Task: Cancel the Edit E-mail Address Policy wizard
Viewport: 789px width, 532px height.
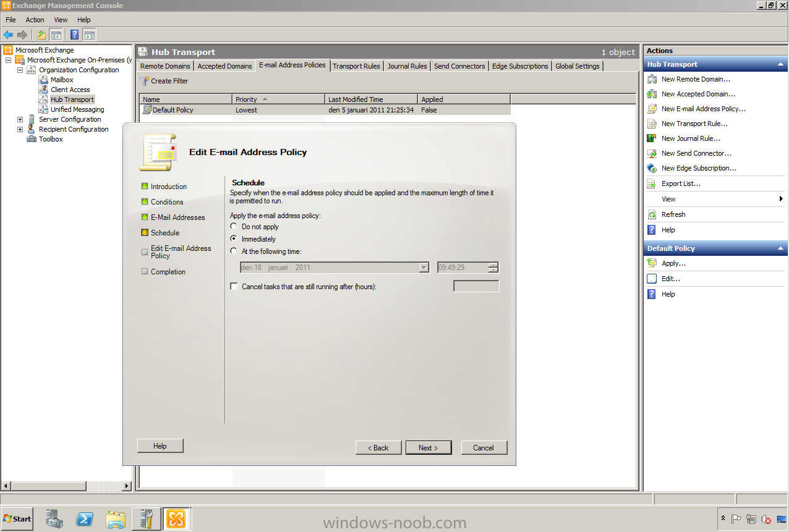Action: point(484,447)
